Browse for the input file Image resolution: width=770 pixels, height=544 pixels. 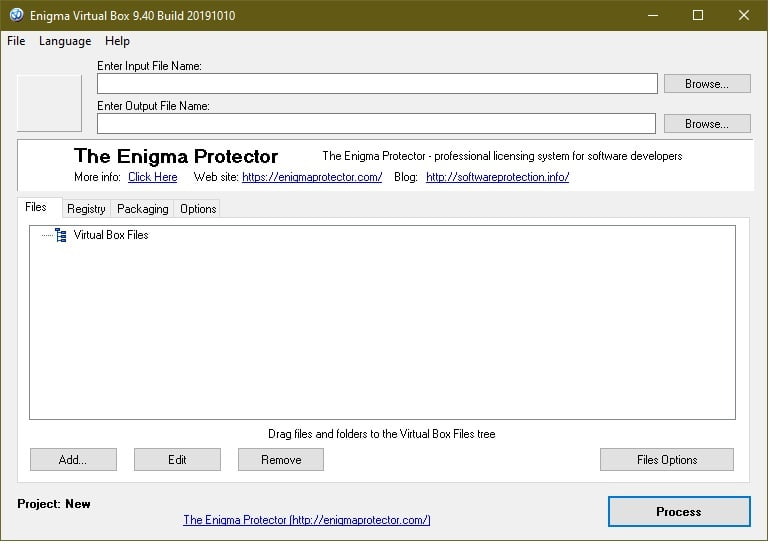[707, 83]
